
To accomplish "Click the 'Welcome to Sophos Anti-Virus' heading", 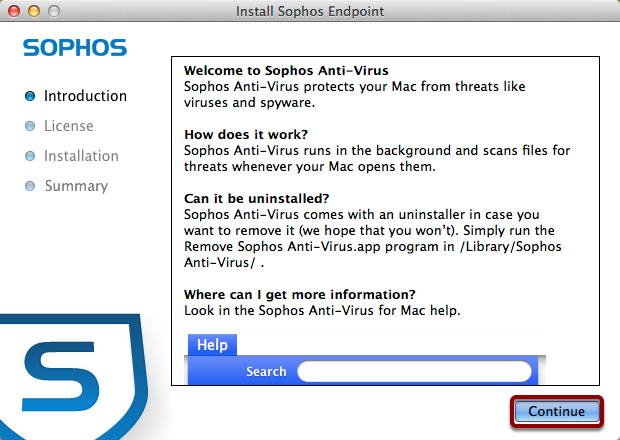I will [x=286, y=70].
